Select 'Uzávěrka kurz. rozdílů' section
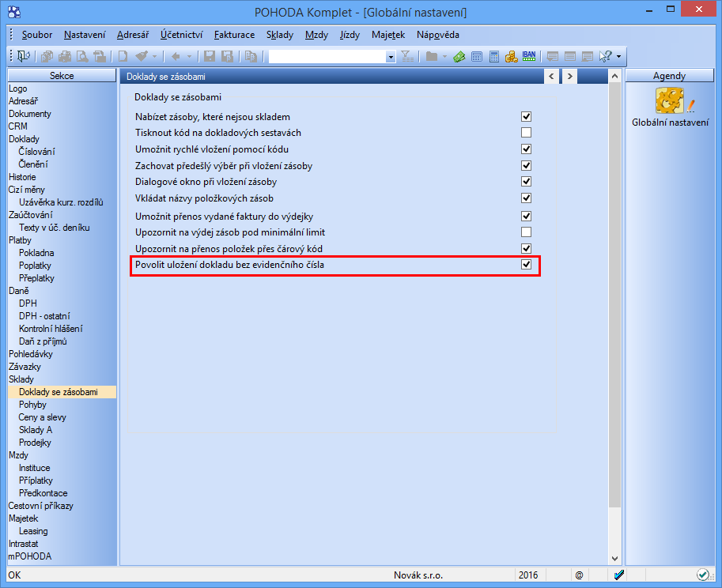 point(61,202)
